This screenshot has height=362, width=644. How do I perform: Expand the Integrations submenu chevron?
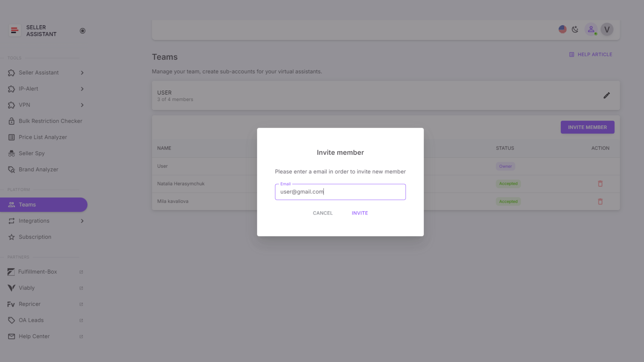pos(82,221)
